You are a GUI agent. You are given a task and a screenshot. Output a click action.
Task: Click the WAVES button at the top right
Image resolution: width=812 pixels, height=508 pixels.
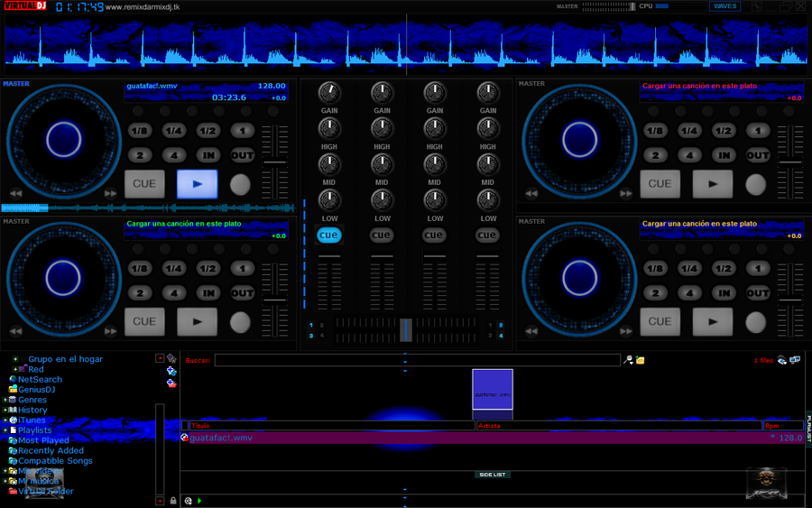724,6
